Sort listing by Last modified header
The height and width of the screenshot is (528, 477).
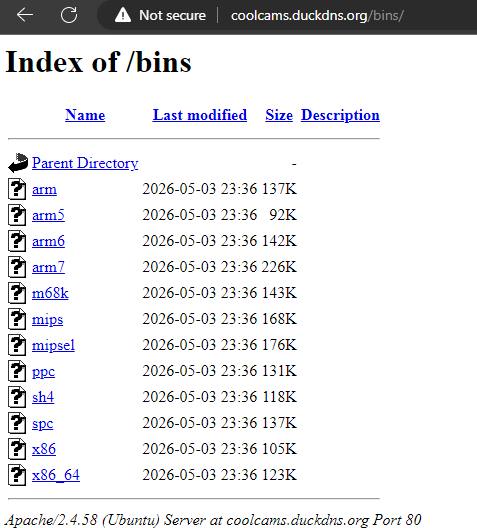(200, 115)
